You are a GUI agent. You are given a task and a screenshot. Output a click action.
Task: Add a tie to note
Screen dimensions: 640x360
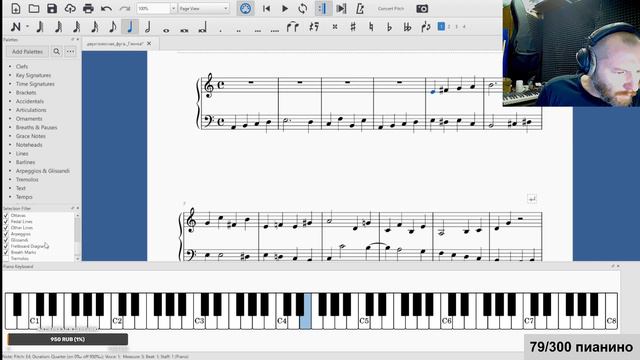click(292, 27)
